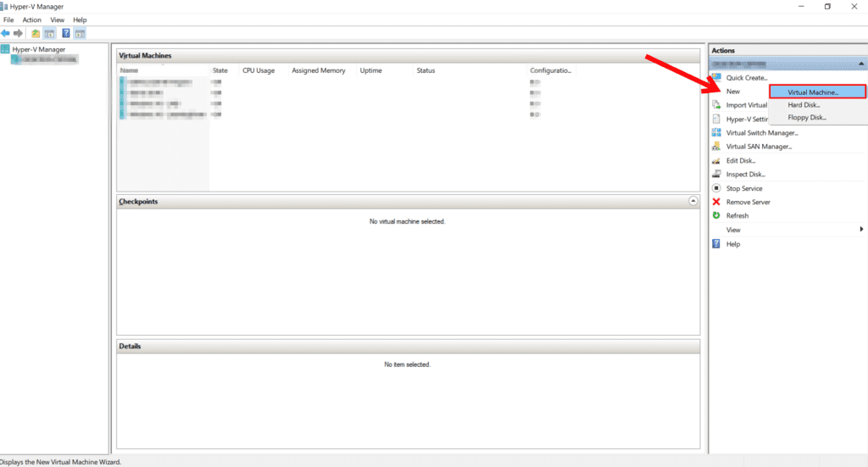The width and height of the screenshot is (868, 467).
Task: Click the Back arrow in toolbar
Action: [x=6, y=33]
